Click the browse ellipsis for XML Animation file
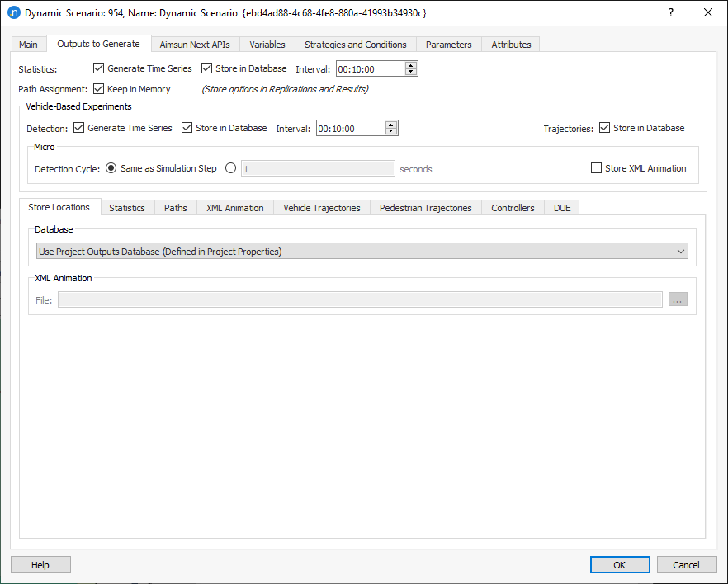This screenshot has height=584, width=728. 677,299
